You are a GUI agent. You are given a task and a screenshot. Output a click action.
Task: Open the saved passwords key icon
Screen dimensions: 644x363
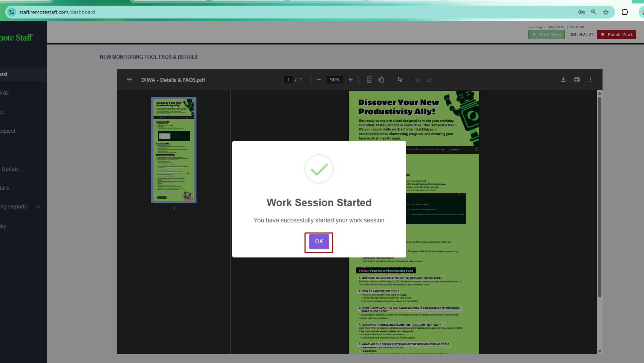coord(582,12)
